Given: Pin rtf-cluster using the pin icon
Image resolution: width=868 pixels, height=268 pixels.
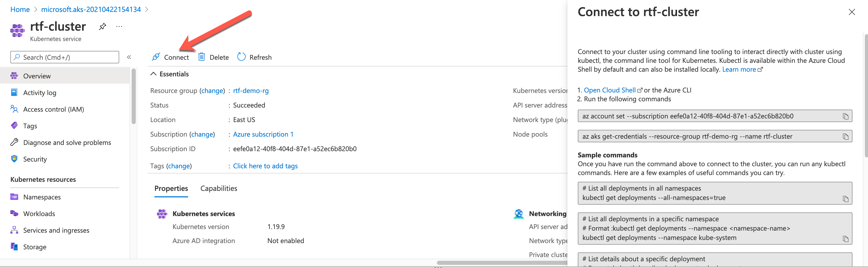Looking at the screenshot, I should pos(102,26).
